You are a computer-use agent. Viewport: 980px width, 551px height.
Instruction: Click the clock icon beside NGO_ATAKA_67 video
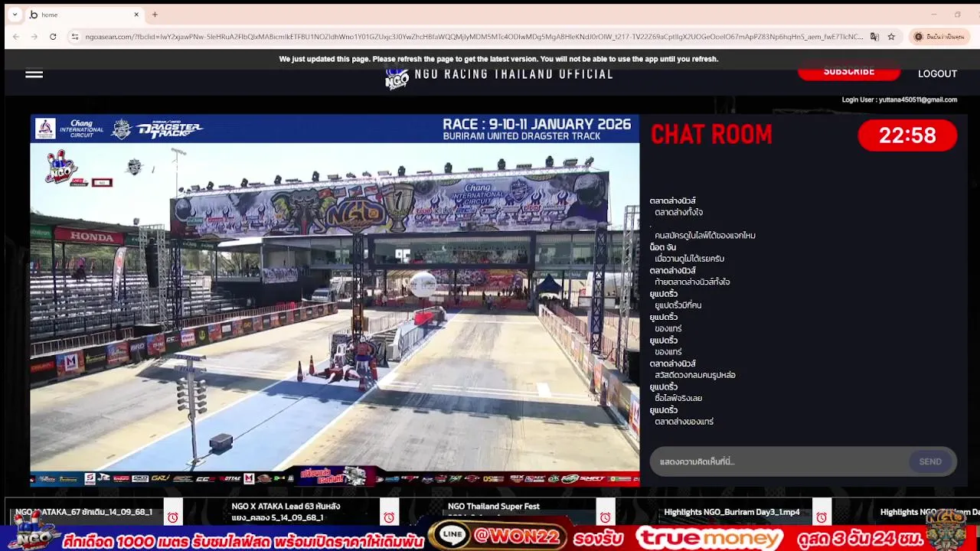tap(173, 517)
